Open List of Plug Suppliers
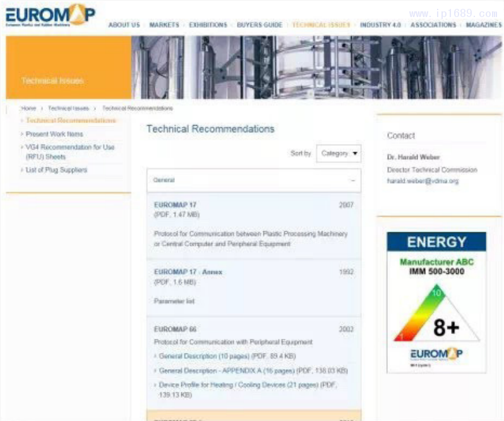The height and width of the screenshot is (421, 504). point(56,170)
